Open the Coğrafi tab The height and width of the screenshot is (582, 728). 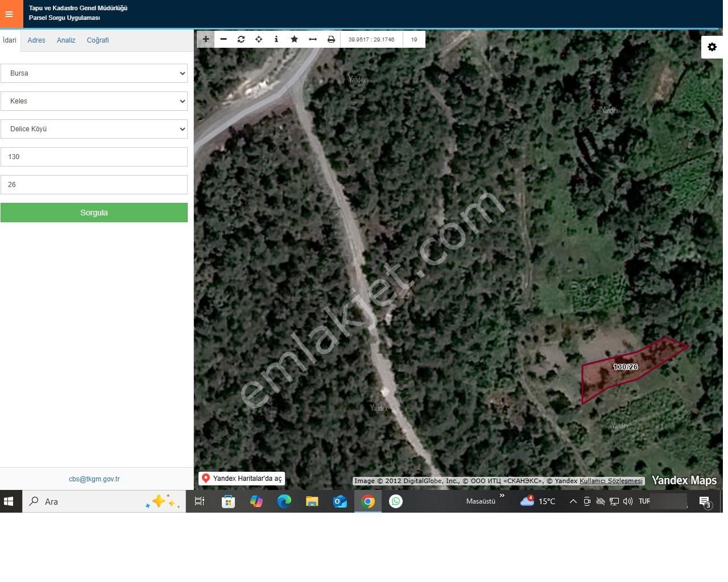point(98,40)
